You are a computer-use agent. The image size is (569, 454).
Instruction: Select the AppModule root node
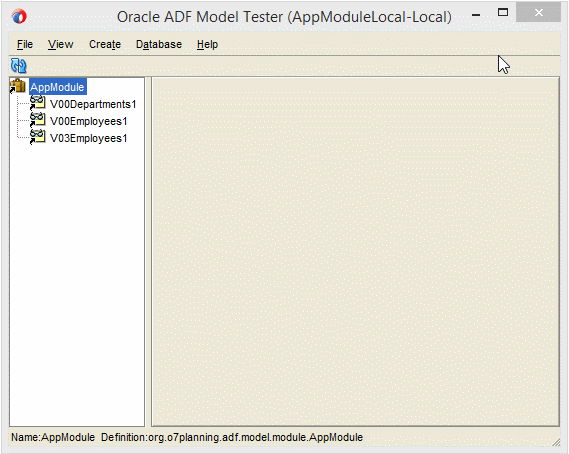pyautogui.click(x=57, y=87)
